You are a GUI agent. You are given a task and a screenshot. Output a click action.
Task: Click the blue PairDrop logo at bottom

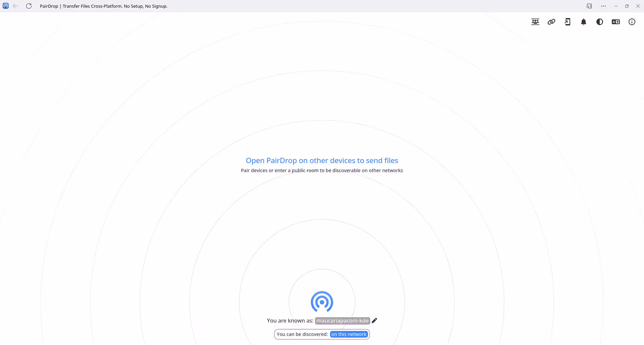[x=322, y=302]
